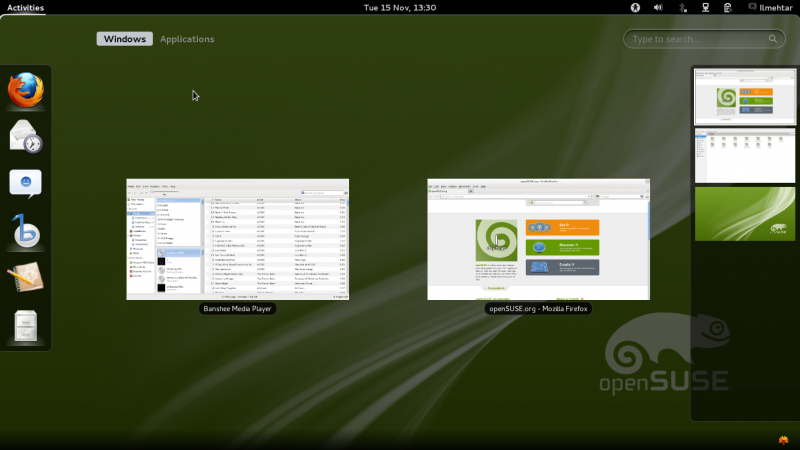Click the Activities button

pyautogui.click(x=25, y=7)
